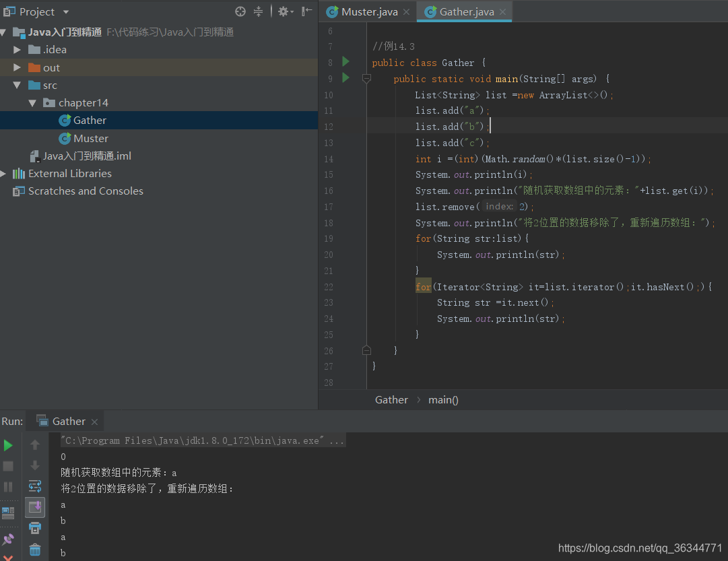Screen dimensions: 728x561
Task: Click 'int i' declaration on line 14
Action: 428,159
